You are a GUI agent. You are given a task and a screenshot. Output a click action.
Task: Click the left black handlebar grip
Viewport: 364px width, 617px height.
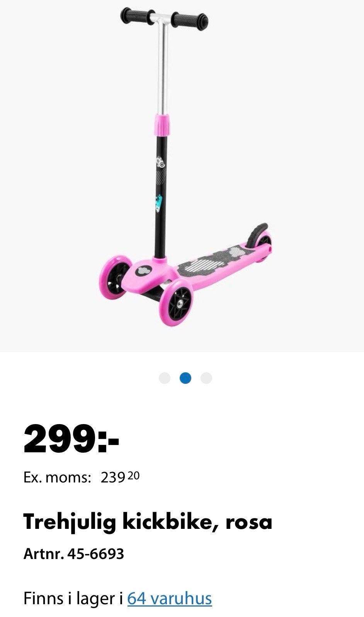pos(137,16)
